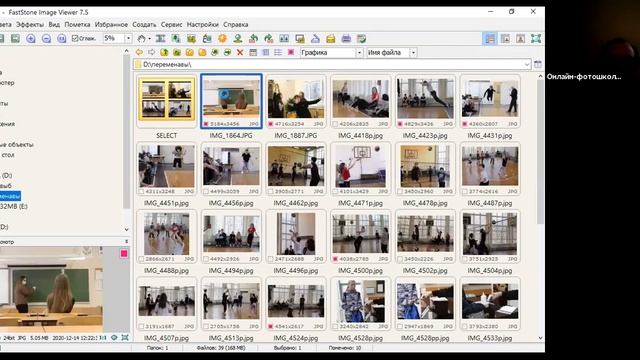Untag IMG_4500p.jpg via its pink checkbox
The width and height of the screenshot is (640, 360).
335,259
